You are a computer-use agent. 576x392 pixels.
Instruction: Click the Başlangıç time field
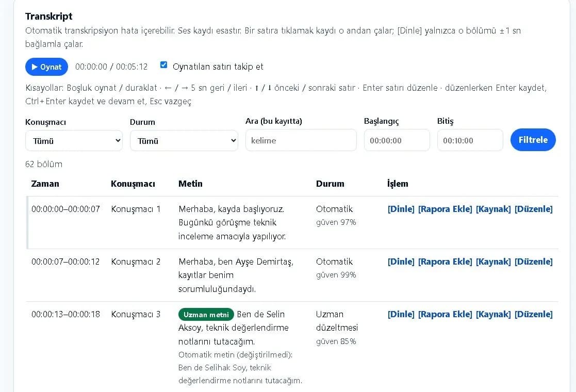[x=397, y=140]
